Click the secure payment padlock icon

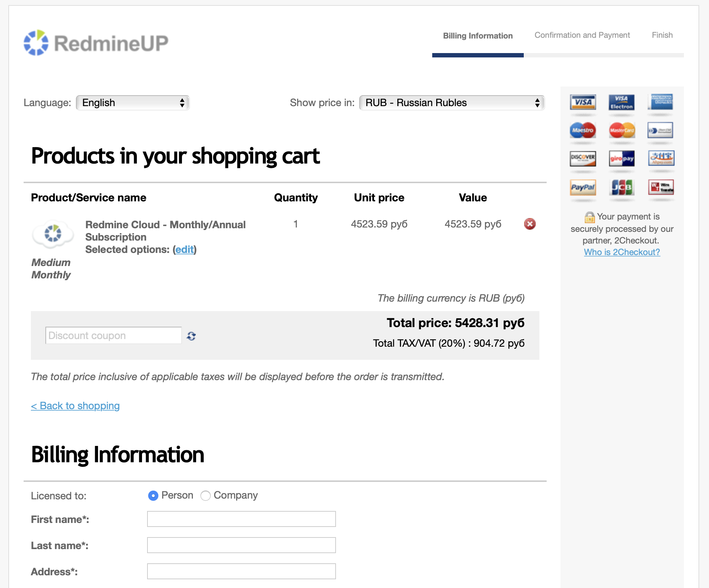590,217
